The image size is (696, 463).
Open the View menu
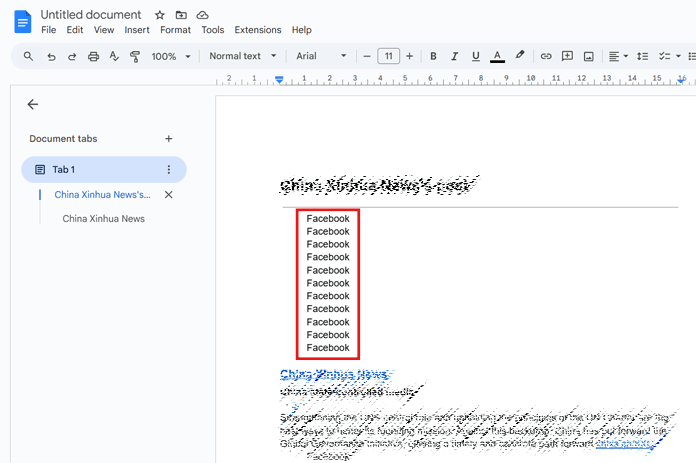tap(104, 30)
